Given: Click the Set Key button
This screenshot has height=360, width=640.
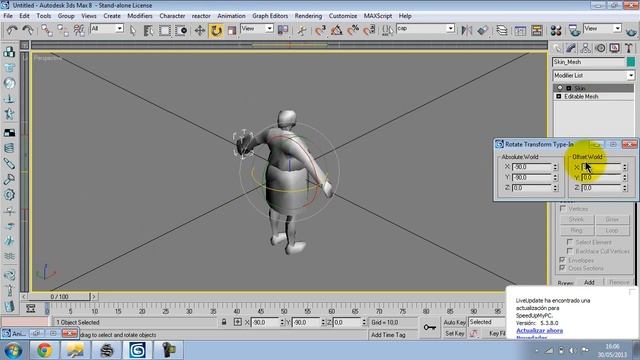Looking at the screenshot, I should point(454,333).
